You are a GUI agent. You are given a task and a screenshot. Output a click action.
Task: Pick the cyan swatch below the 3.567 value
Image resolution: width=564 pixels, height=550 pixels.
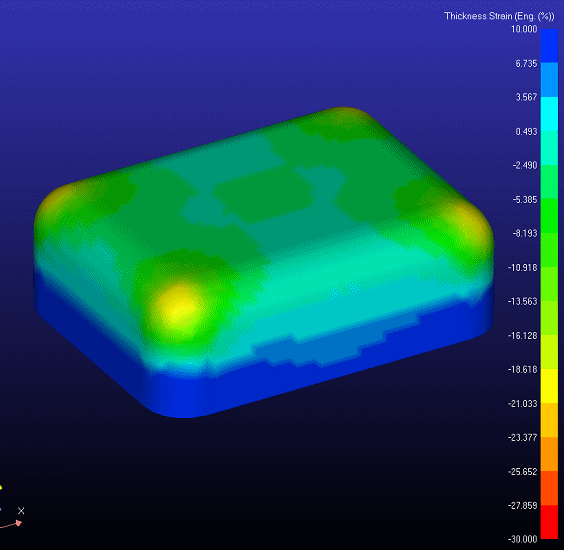click(549, 114)
